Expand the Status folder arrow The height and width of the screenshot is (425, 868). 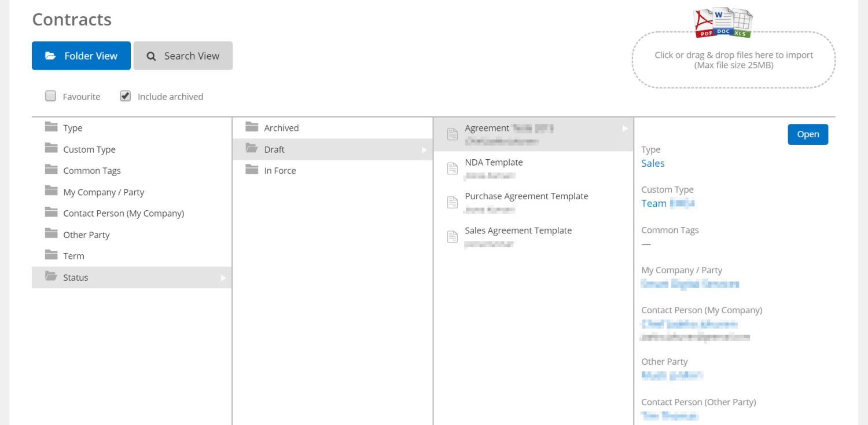223,278
